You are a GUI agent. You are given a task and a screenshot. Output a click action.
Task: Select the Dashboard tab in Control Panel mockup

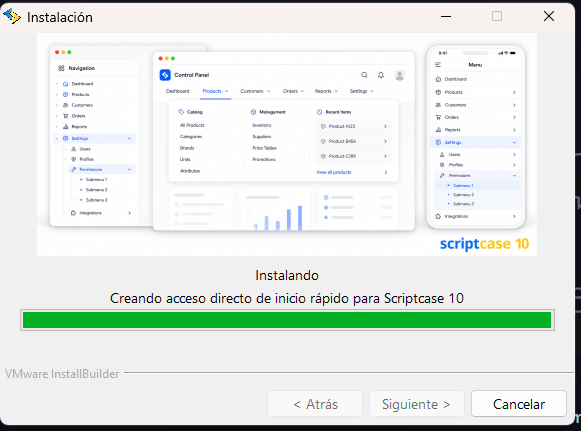click(177, 91)
